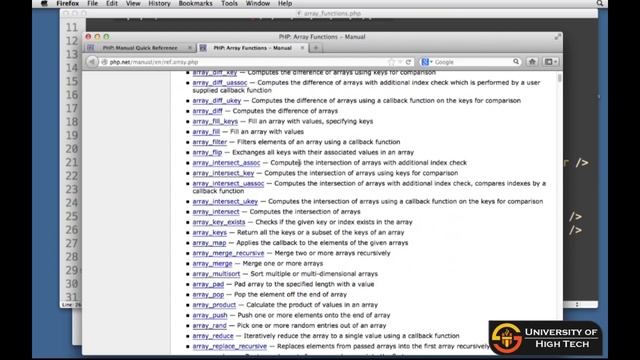Open Spotlight search icon in menu bar
The width and height of the screenshot is (640, 360).
[x=600, y=3]
